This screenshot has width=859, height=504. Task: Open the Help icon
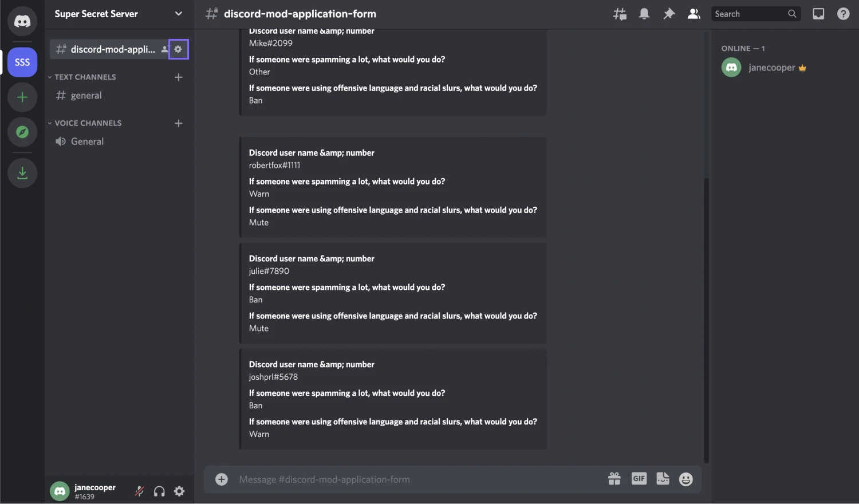[x=843, y=13]
